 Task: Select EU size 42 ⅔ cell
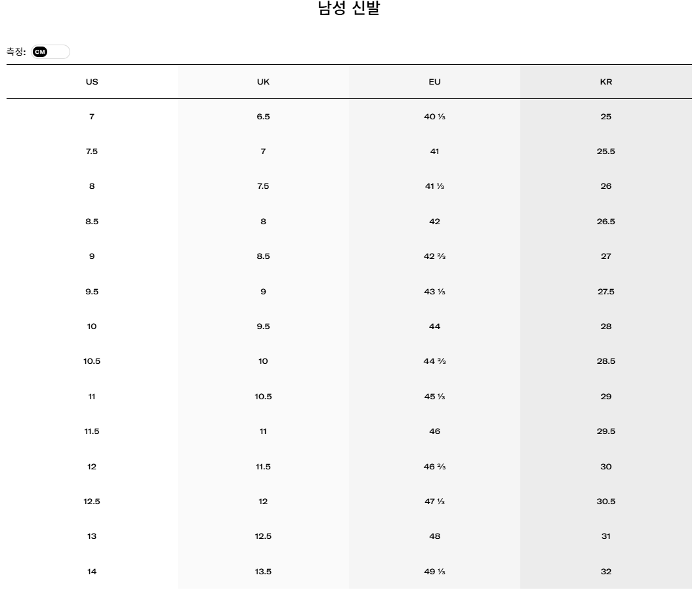[435, 256]
